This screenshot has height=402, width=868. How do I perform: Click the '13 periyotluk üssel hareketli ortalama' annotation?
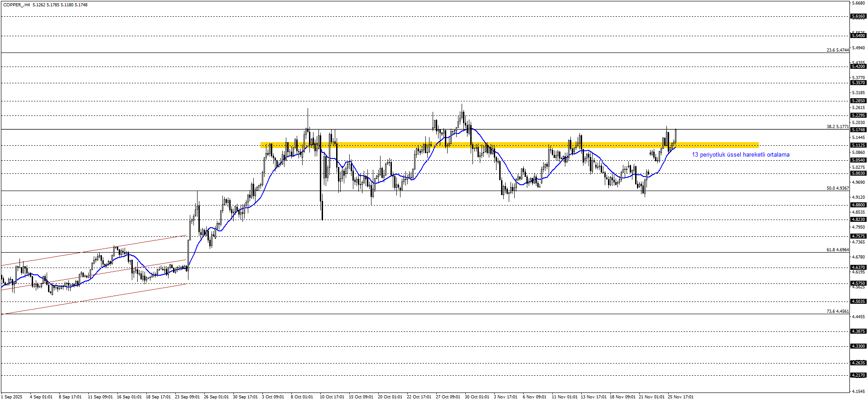tap(740, 155)
